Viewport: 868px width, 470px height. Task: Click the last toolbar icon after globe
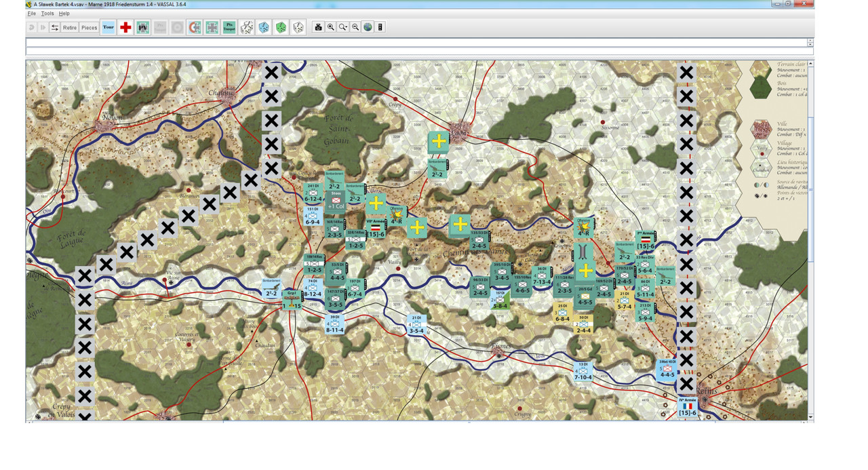click(380, 27)
